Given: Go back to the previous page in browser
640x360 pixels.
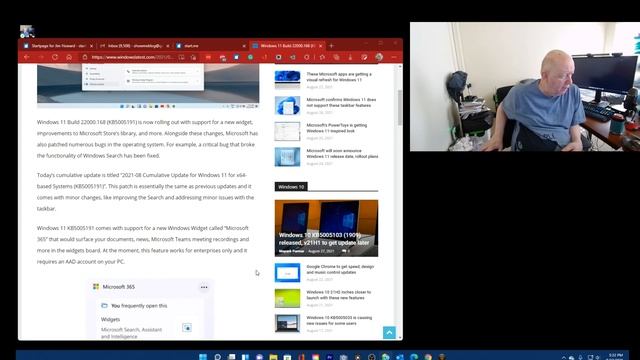Looking at the screenshot, I should 27,57.
